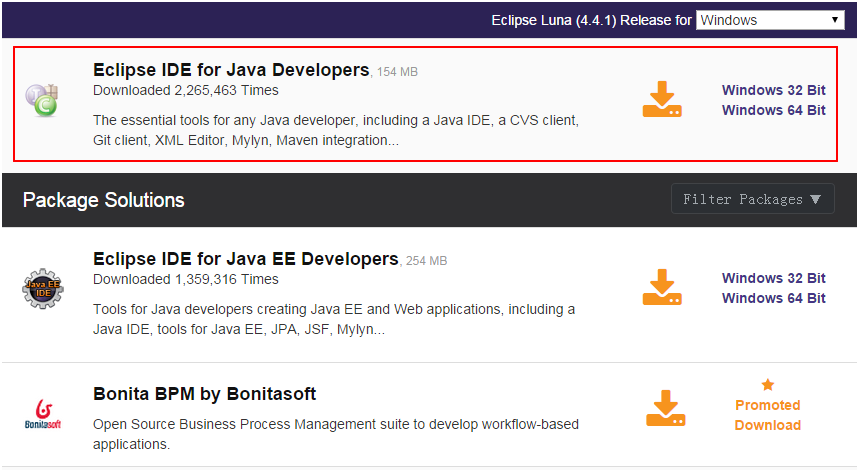Viewport: 859px width, 470px height.
Task: Click the Promoted Download link
Action: click(768, 415)
